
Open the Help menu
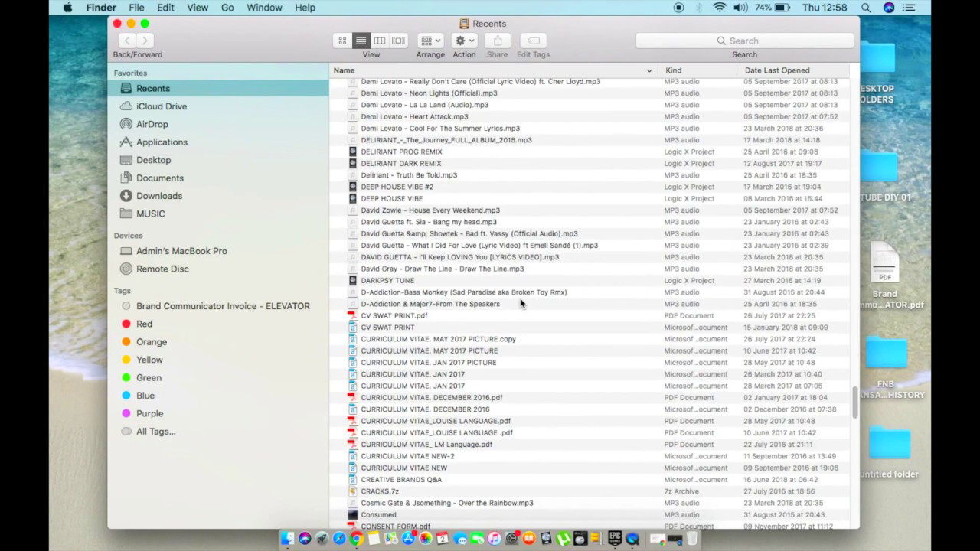(305, 8)
